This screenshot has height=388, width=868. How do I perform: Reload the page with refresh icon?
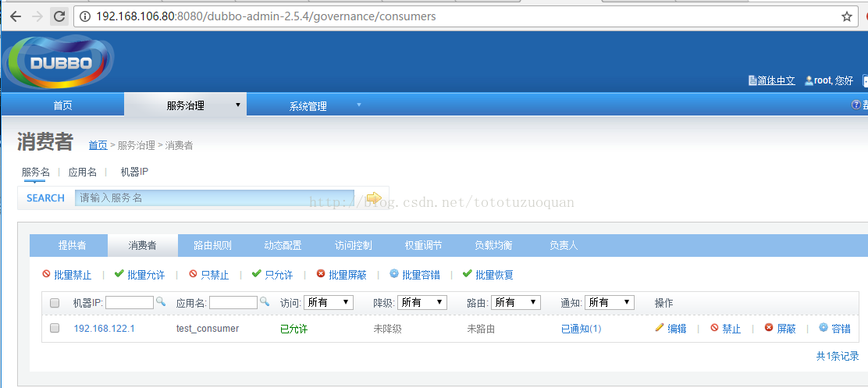pos(60,16)
